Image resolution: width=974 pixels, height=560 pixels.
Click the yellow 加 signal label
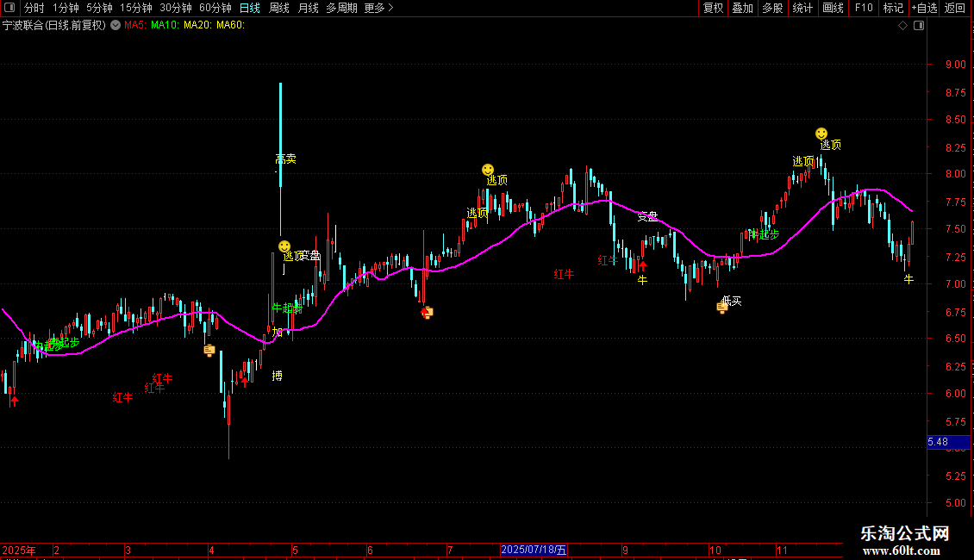(277, 333)
